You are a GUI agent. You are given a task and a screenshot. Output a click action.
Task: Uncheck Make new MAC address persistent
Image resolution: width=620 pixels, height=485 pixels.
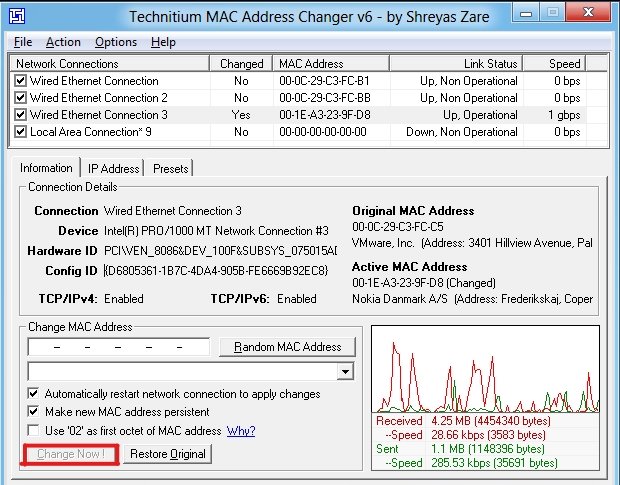[x=34, y=412]
